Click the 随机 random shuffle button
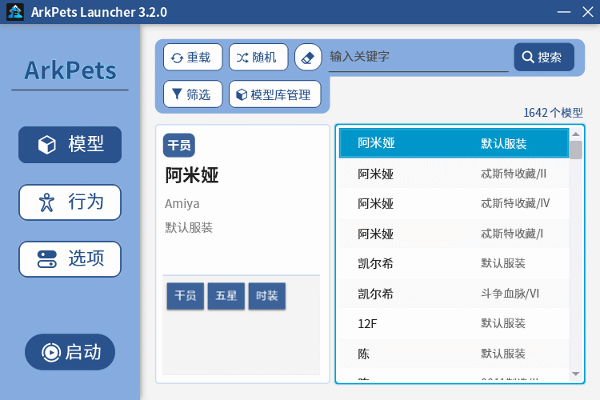This screenshot has width=600, height=400. 259,57
